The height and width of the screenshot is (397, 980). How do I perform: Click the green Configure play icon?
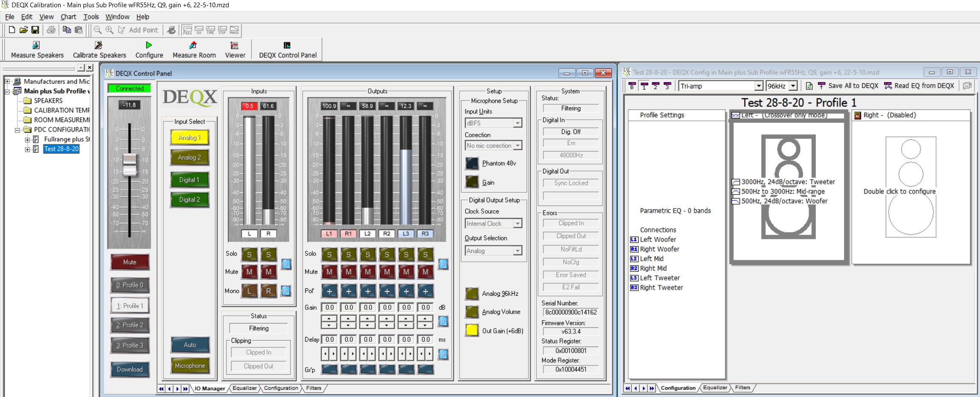[x=149, y=45]
